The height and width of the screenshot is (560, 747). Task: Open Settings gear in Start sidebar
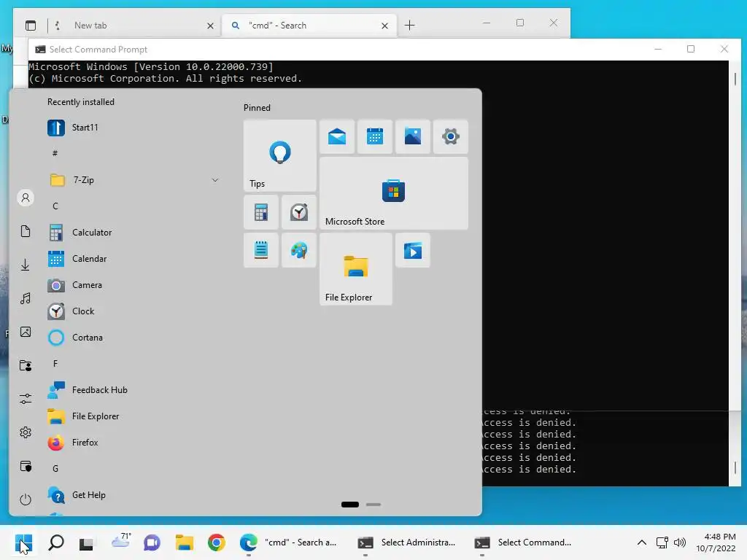[x=26, y=432]
